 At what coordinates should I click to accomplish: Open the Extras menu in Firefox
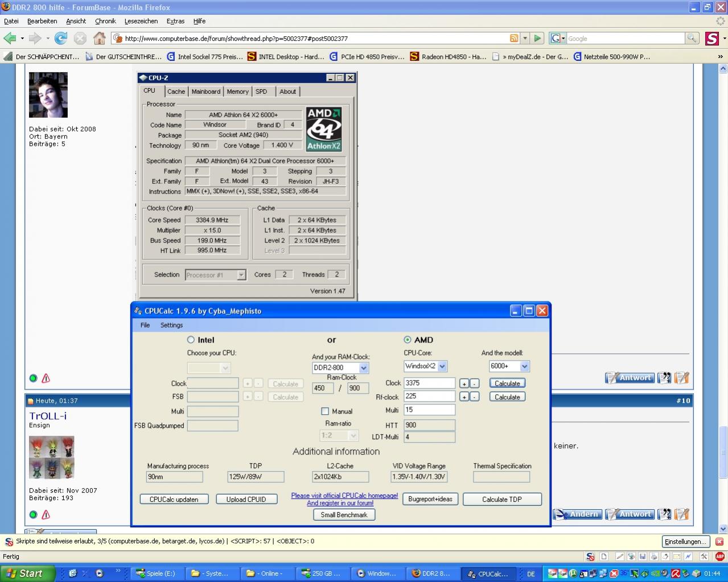click(x=175, y=21)
